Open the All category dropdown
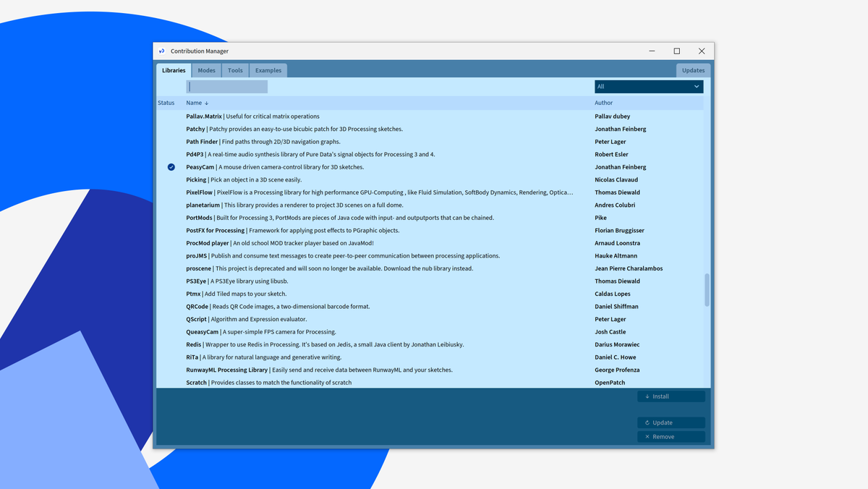Image resolution: width=868 pixels, height=489 pixels. pos(649,87)
